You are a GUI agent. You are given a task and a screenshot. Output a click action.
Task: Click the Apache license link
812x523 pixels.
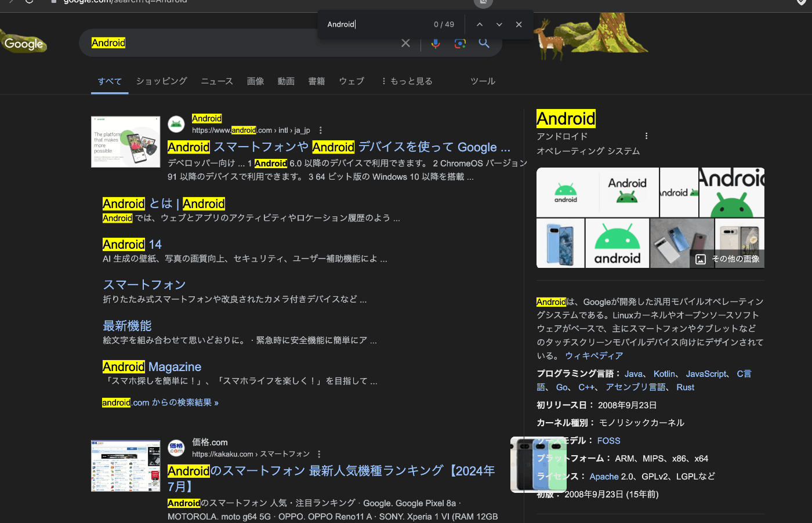(604, 477)
